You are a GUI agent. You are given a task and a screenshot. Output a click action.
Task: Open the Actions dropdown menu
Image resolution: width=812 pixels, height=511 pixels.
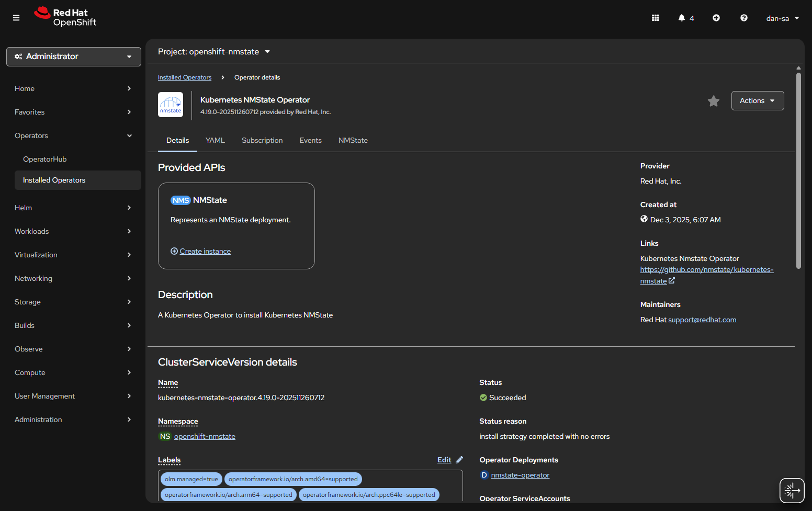coord(757,101)
